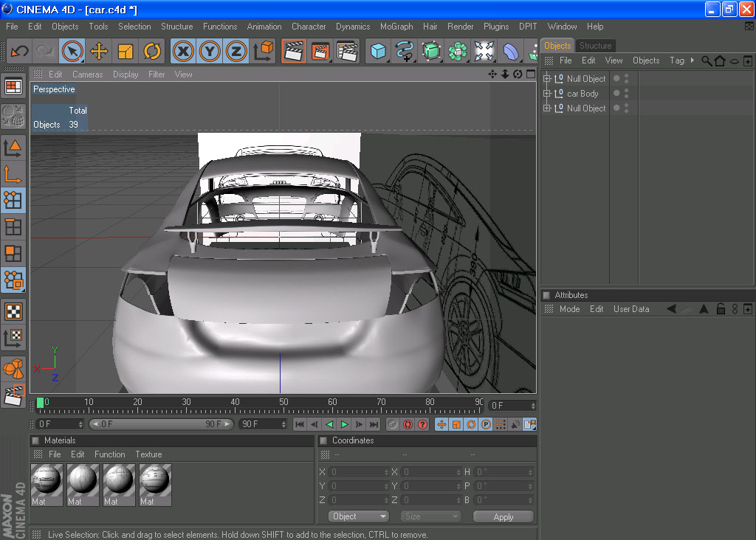Screen dimensions: 756x540
Task: Switch to the Objects tab
Action: pyautogui.click(x=557, y=46)
